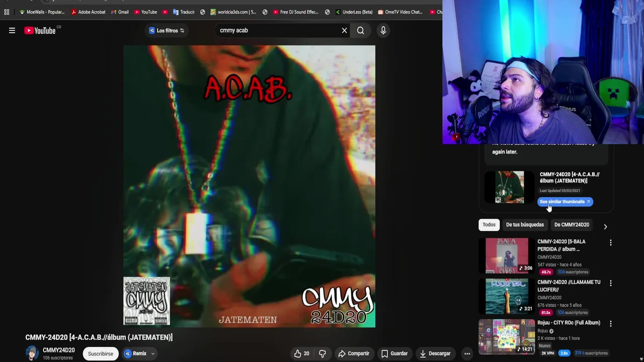The image size is (644, 362).
Task: Open the Free DJ Sound Effects bookmark
Action: tap(295, 12)
